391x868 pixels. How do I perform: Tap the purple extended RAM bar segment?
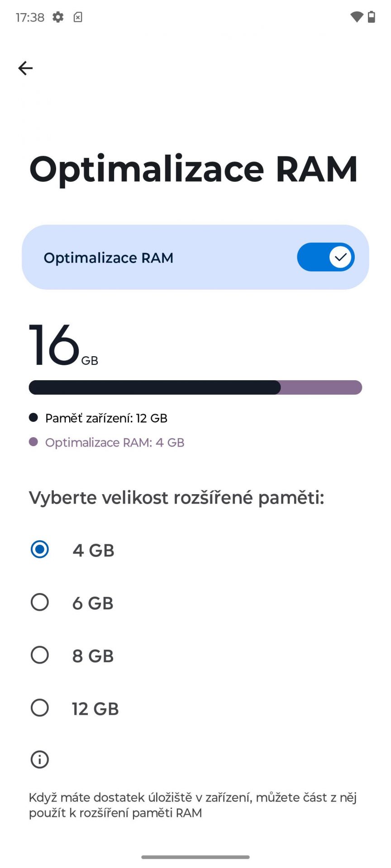(x=321, y=387)
